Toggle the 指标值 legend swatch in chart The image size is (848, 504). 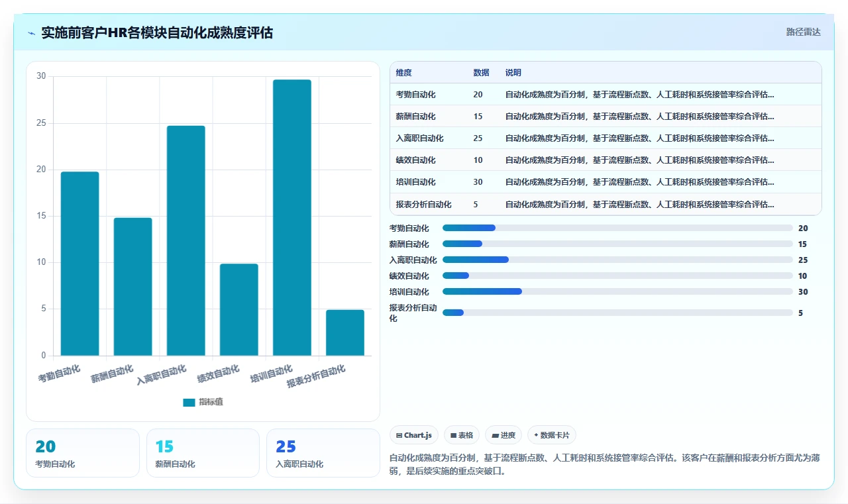[x=189, y=402]
